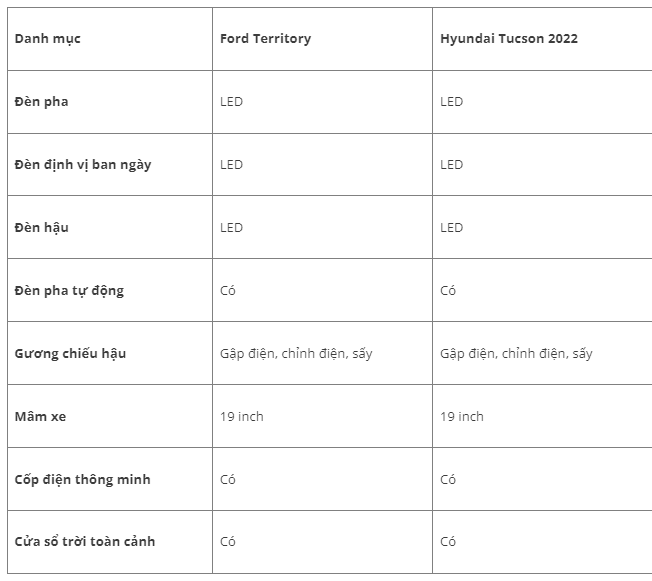Click Hyundai Tucson's '19 inch' wheel value
Image resolution: width=652 pixels, height=581 pixels.
click(x=462, y=417)
